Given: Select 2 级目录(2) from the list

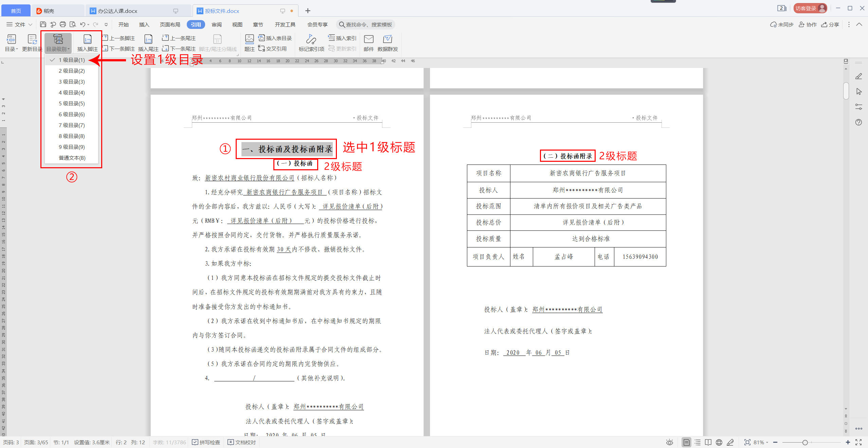Looking at the screenshot, I should point(72,71).
